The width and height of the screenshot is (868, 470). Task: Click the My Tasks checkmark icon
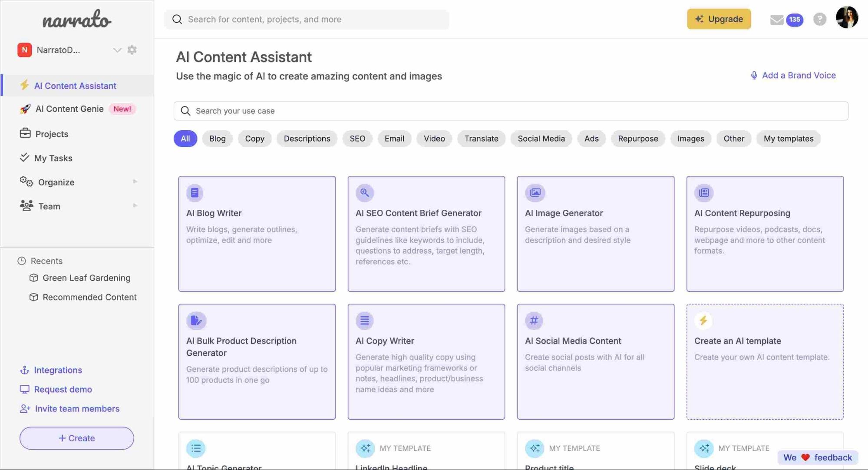[x=24, y=157]
